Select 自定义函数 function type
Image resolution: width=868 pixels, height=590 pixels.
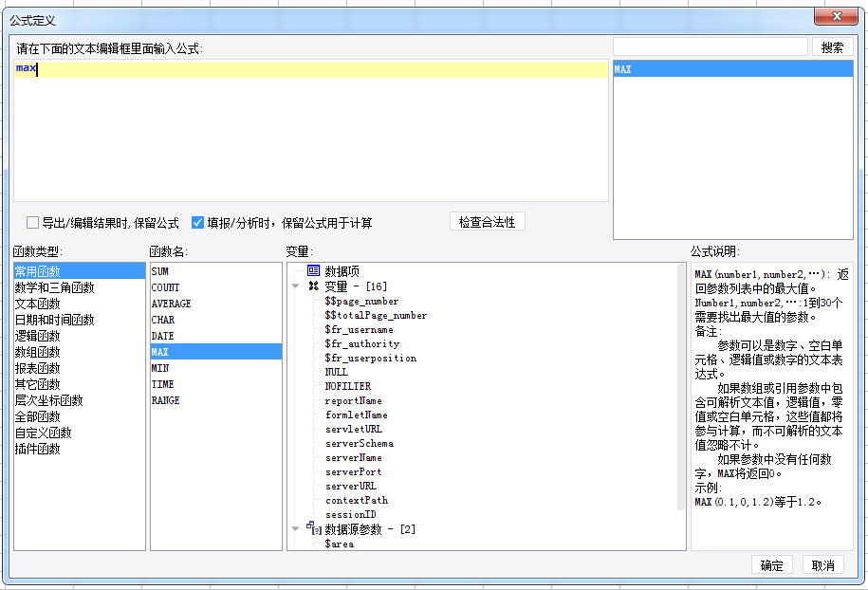(x=80, y=433)
